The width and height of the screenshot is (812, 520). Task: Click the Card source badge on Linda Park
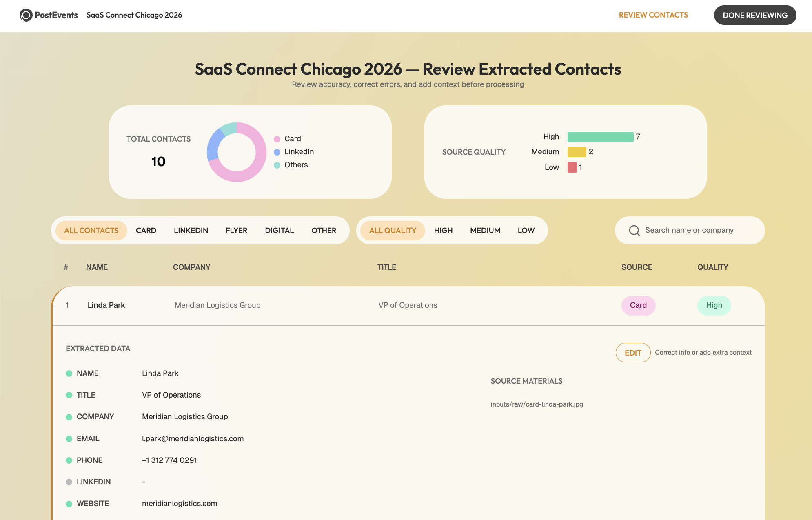[638, 305]
